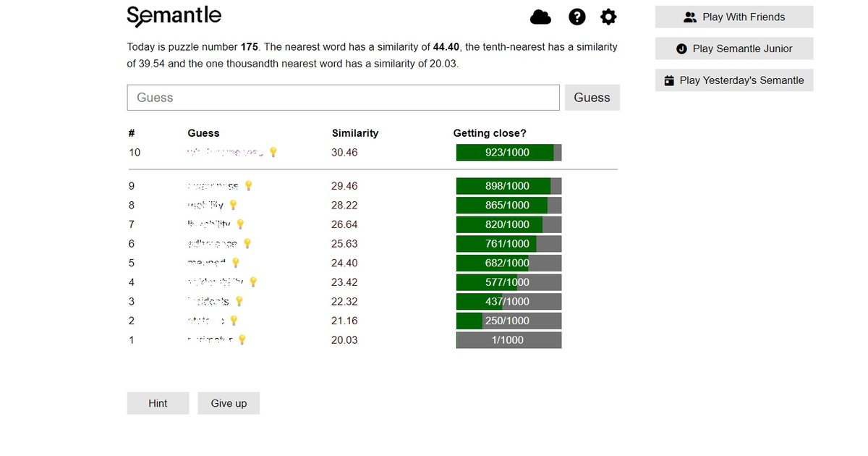Focus the Guess text field
The height and width of the screenshot is (456, 868).
click(344, 98)
